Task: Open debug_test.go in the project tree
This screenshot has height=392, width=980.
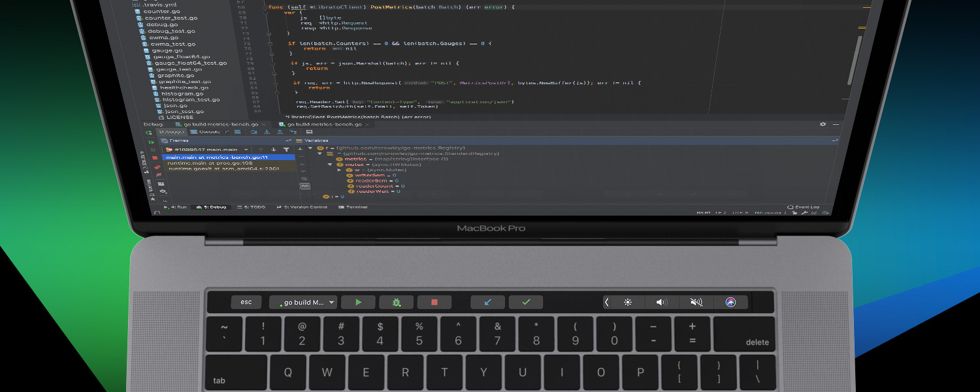Action: 166,31
